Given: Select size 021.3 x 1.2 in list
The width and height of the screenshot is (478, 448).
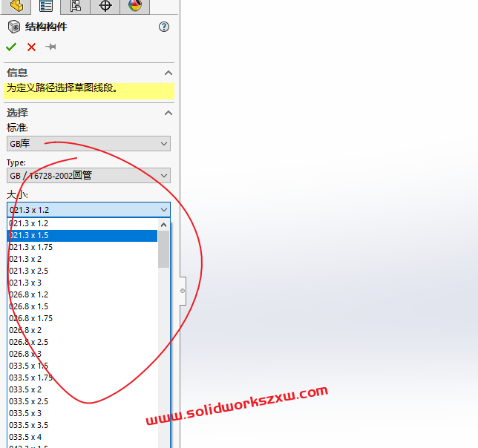Looking at the screenshot, I should pos(82,223).
